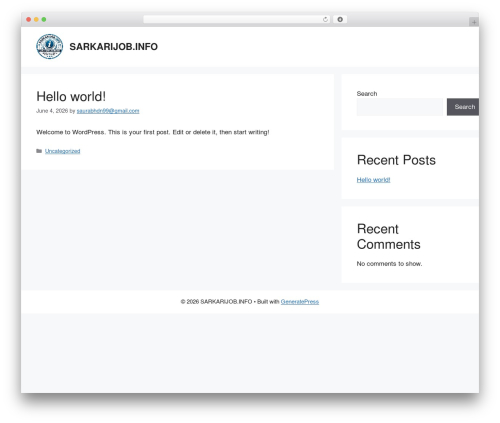Focus the sidebar Search input field
Screen dimensions: 500x423
(400, 107)
